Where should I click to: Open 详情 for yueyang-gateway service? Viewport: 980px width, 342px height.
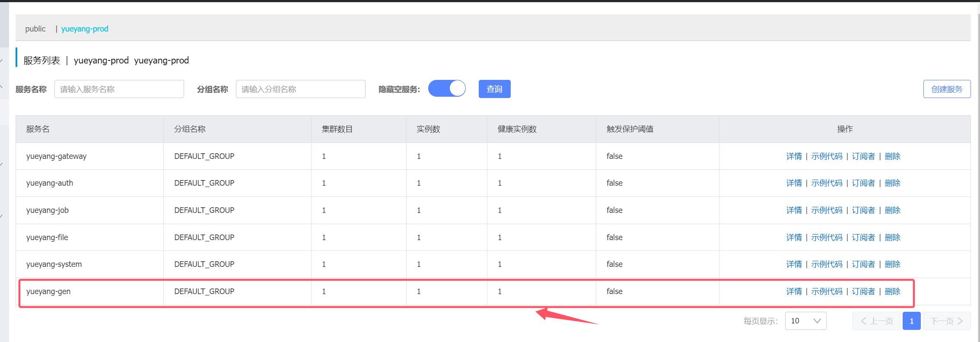pos(794,156)
